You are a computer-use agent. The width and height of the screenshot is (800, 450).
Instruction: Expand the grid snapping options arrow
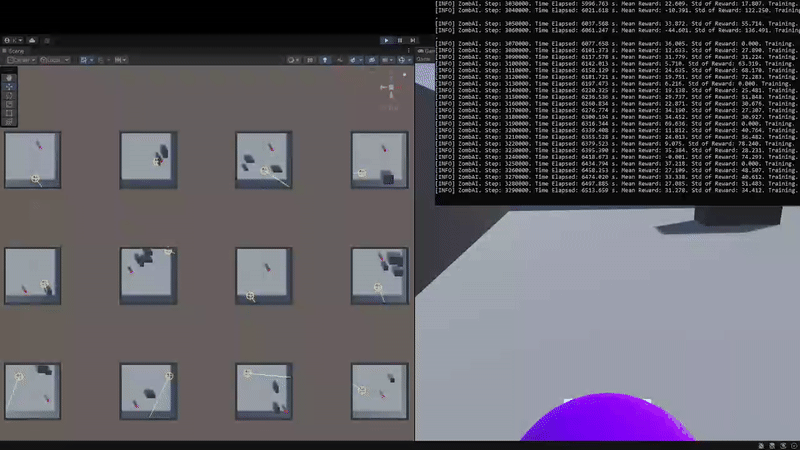click(91, 60)
